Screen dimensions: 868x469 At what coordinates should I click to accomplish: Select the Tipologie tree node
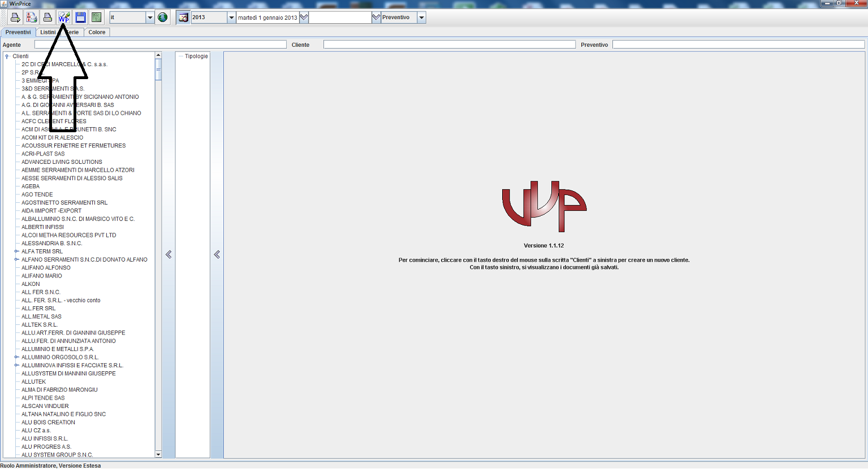(x=196, y=57)
